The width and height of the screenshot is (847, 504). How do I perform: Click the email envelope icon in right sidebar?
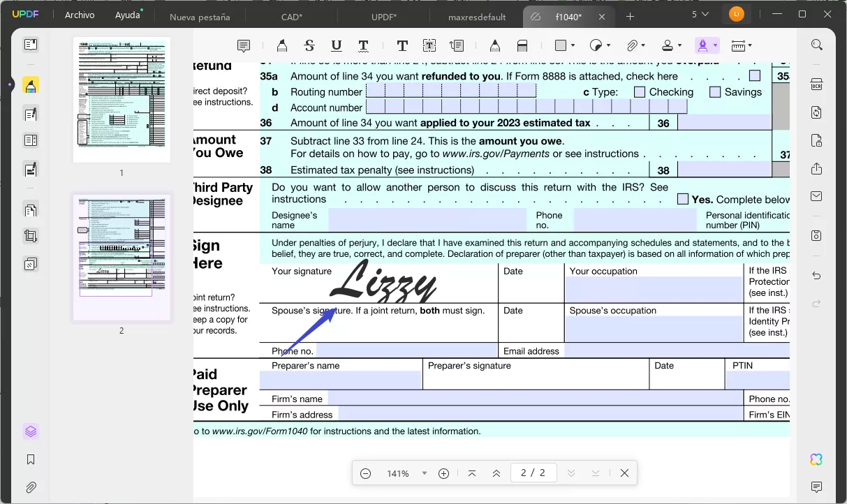coord(816,197)
